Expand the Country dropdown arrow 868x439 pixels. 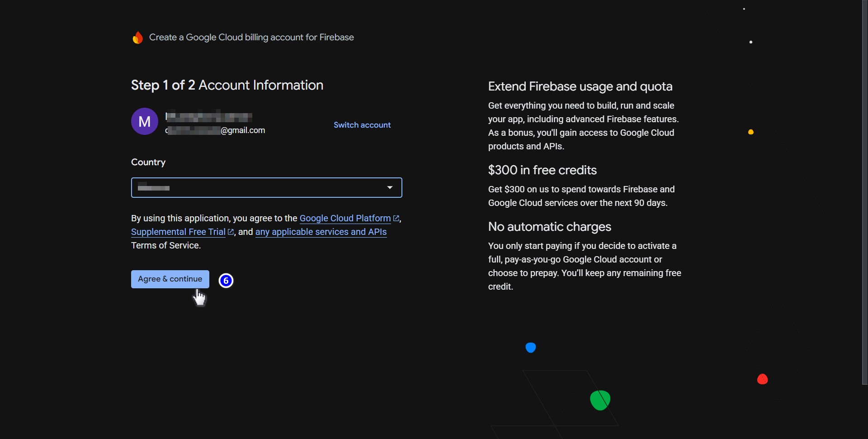390,188
